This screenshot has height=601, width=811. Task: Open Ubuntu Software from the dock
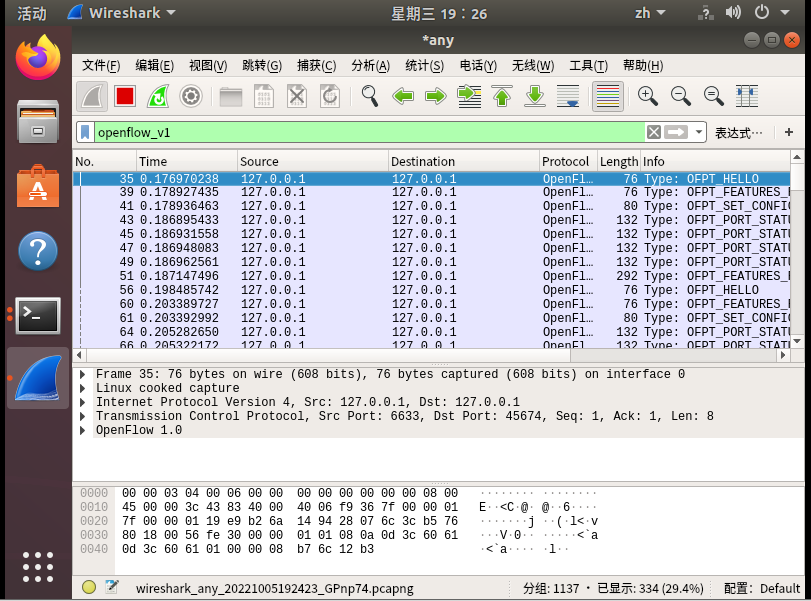pos(38,187)
